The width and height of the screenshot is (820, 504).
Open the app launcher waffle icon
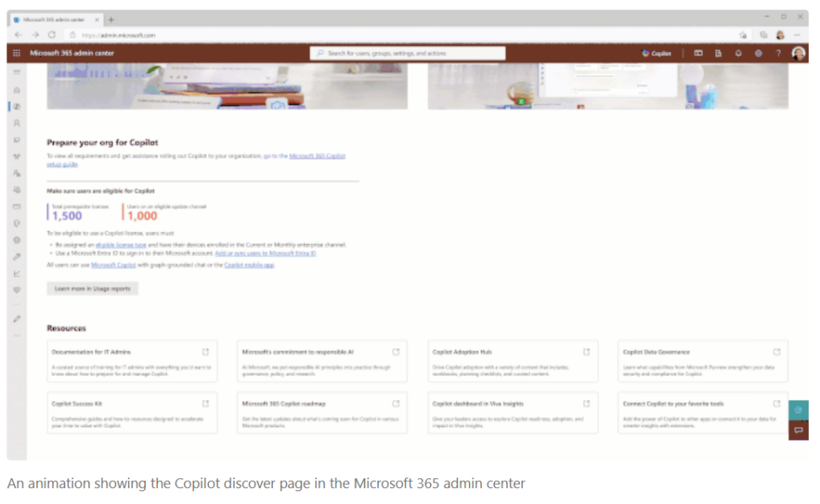[x=17, y=53]
